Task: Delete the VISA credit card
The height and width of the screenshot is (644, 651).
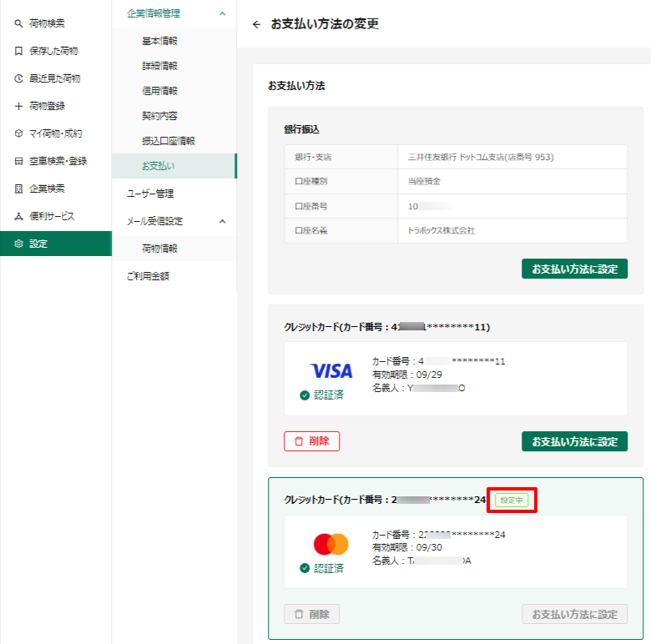Action: point(312,441)
